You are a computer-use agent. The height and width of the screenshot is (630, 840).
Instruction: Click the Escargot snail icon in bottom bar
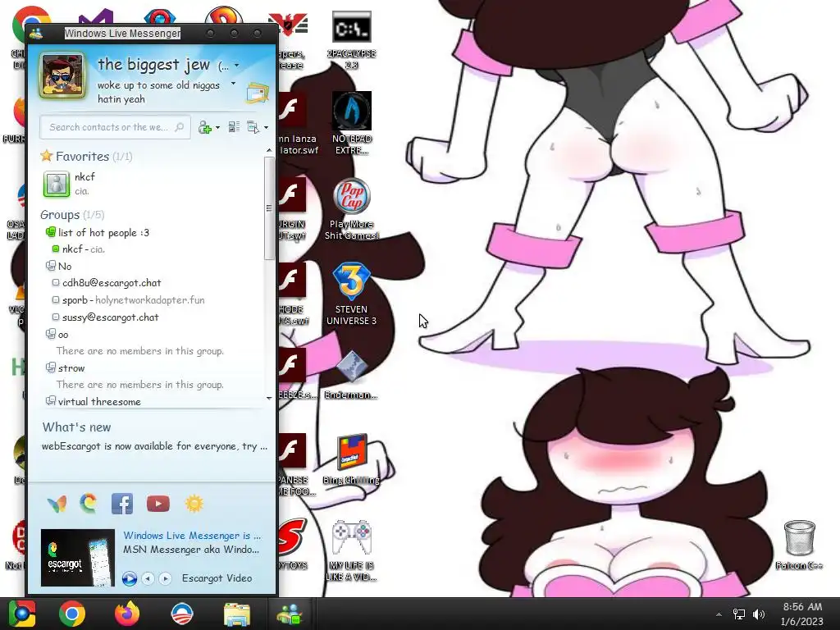[x=89, y=503]
